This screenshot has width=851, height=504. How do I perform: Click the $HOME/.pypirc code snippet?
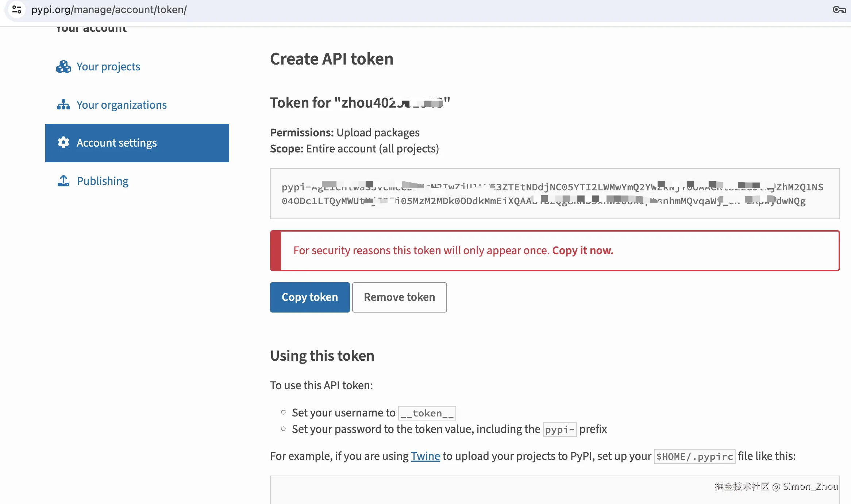[x=694, y=456]
